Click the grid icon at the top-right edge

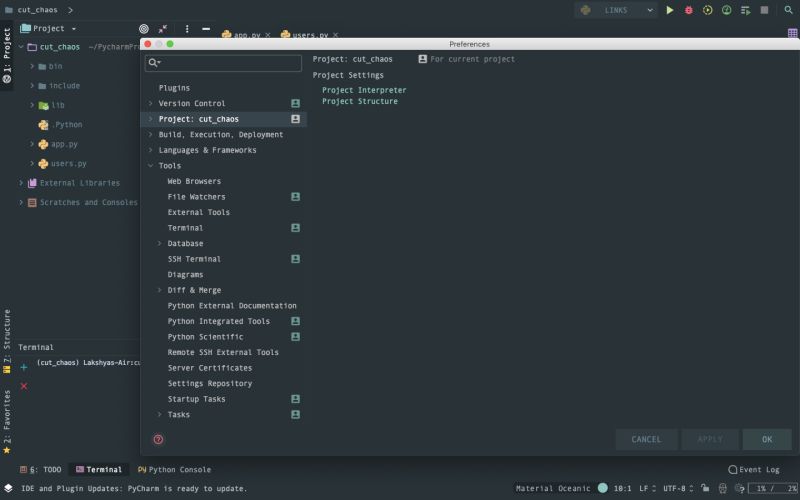(x=792, y=33)
